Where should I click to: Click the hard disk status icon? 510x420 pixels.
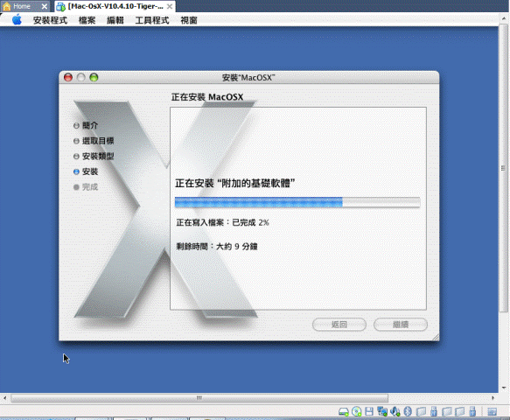pyautogui.click(x=344, y=412)
